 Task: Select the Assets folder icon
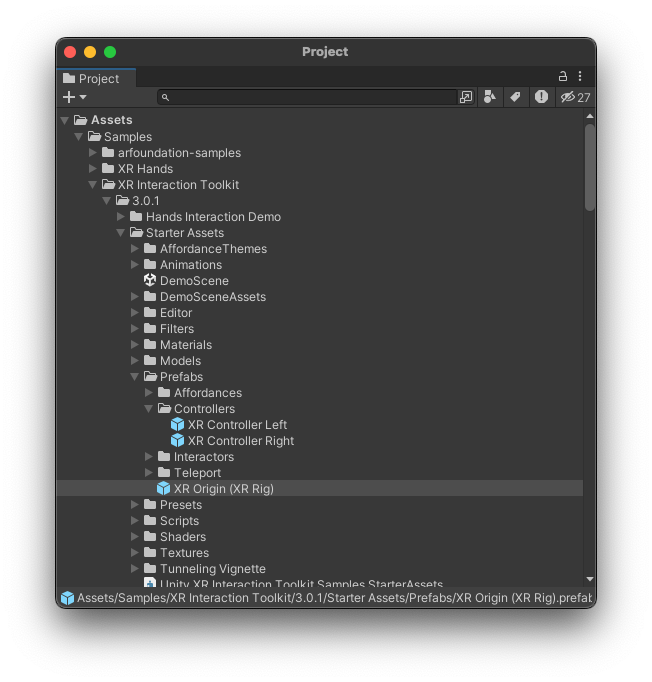click(x=80, y=120)
